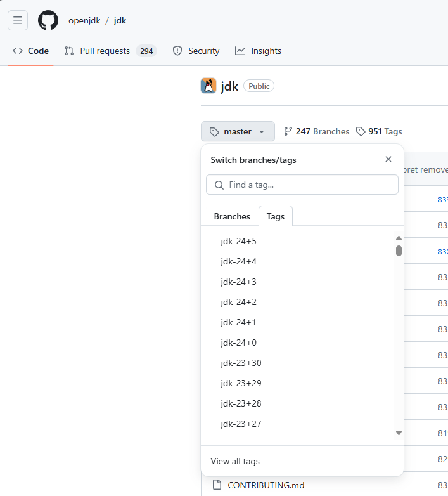Click the tag list scrollbar thumb
The height and width of the screenshot is (496, 448).
point(399,251)
